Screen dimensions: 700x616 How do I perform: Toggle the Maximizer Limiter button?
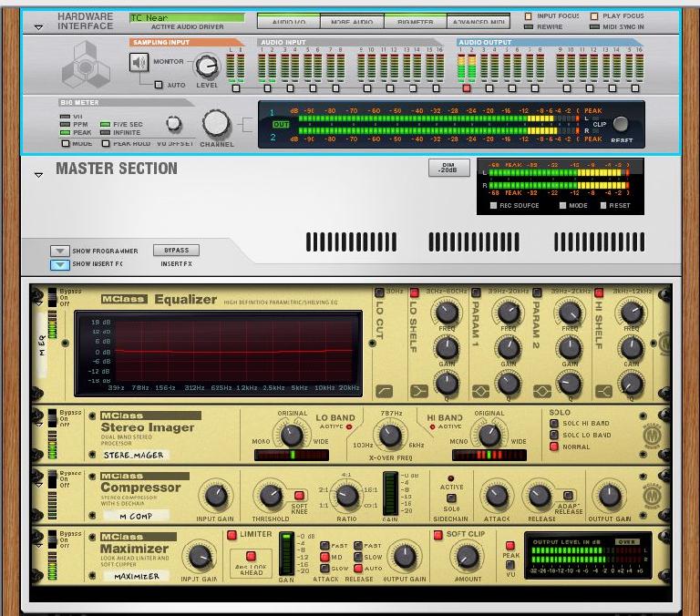point(232,535)
